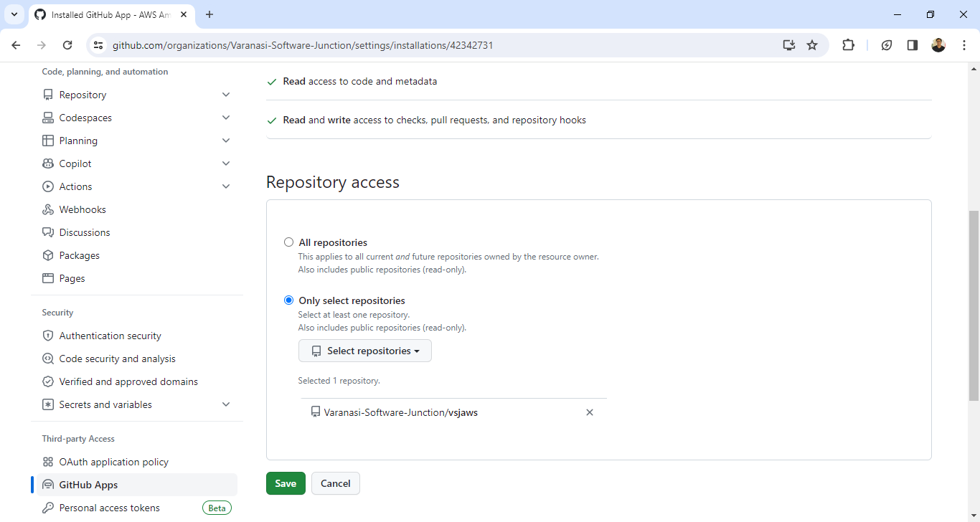Image resolution: width=980 pixels, height=522 pixels.
Task: Open the tab search dropdown arrow
Action: 14,14
